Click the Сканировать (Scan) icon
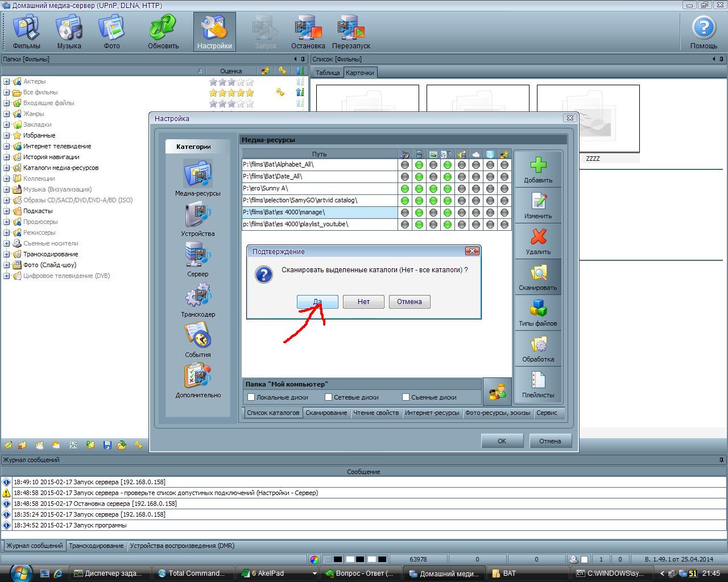 (538, 273)
